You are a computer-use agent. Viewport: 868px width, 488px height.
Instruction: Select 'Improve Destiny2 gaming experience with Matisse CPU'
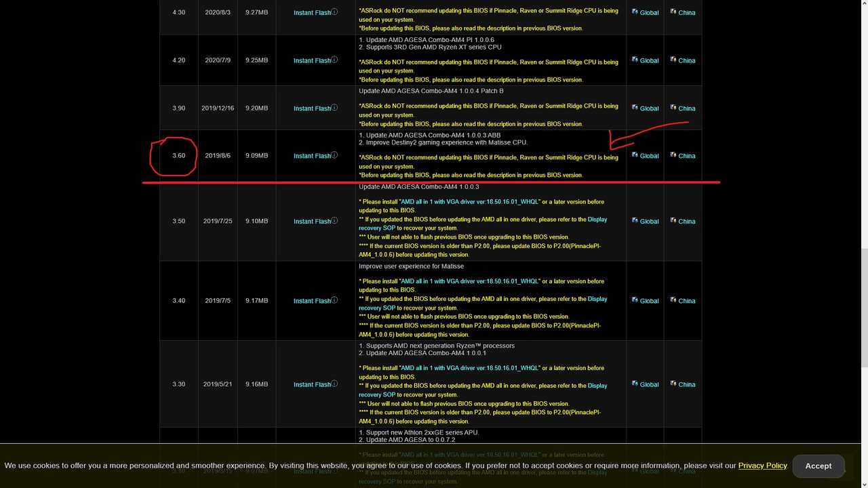447,142
